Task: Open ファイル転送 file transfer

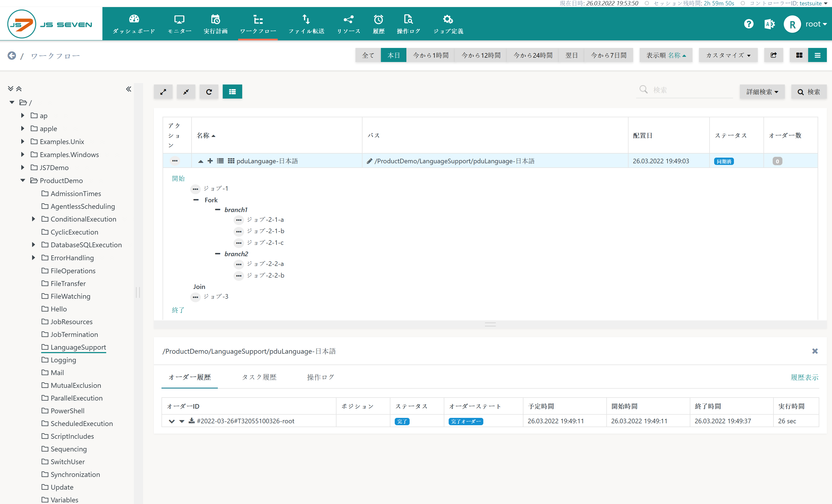Action: (306, 24)
